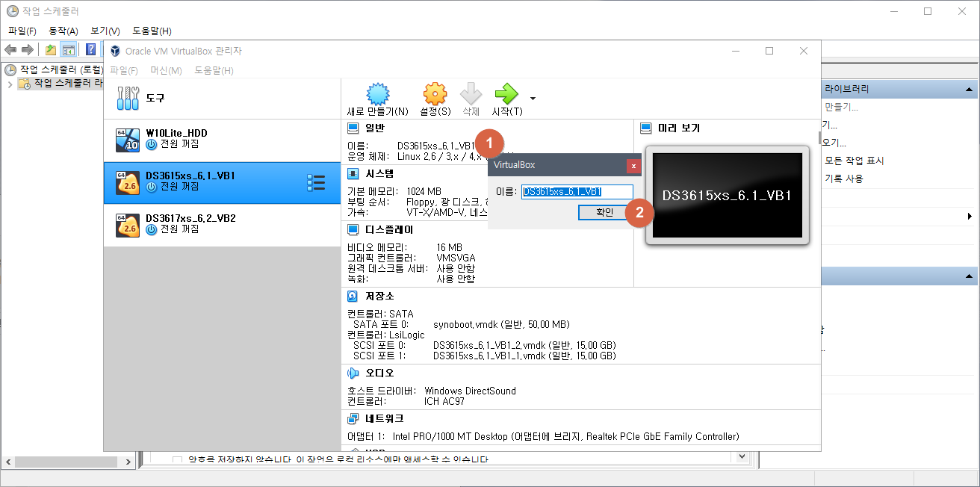The image size is (980, 487).
Task: Close the small VirtualBox name dialog
Action: [633, 166]
